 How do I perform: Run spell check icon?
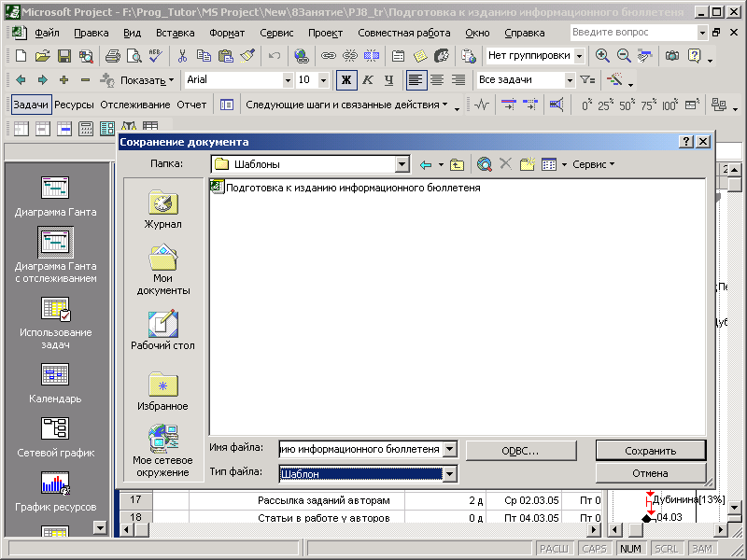155,56
